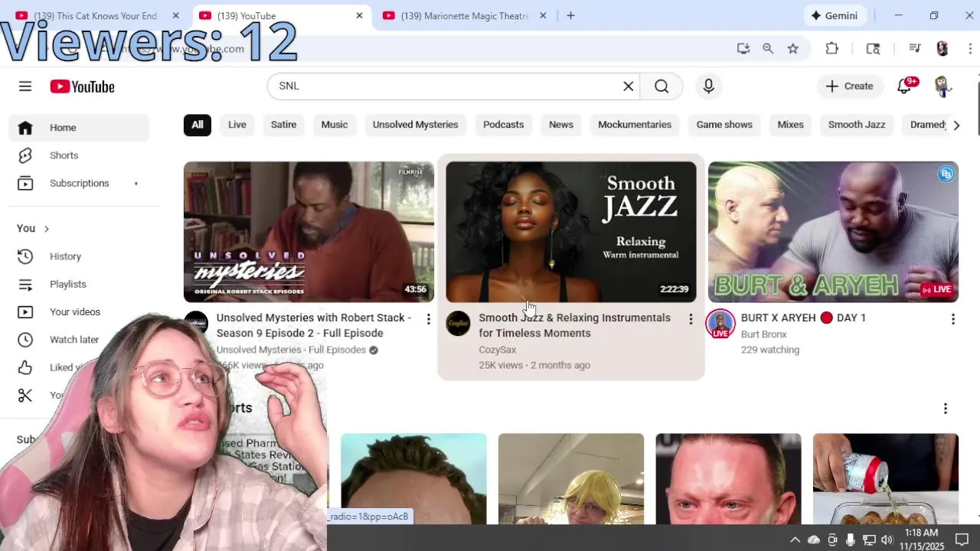The image size is (980, 551).
Task: Open the Short with blonde wig person
Action: 571,479
